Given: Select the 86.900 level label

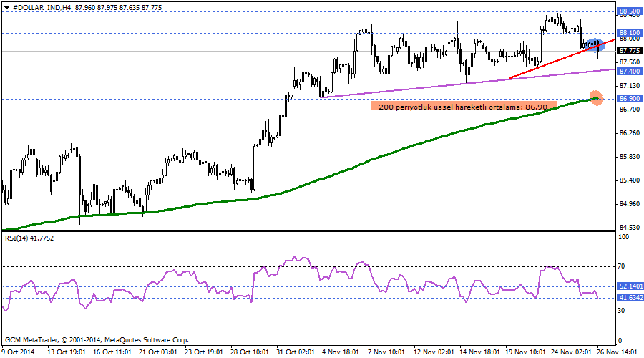Looking at the screenshot, I should pyautogui.click(x=629, y=99).
